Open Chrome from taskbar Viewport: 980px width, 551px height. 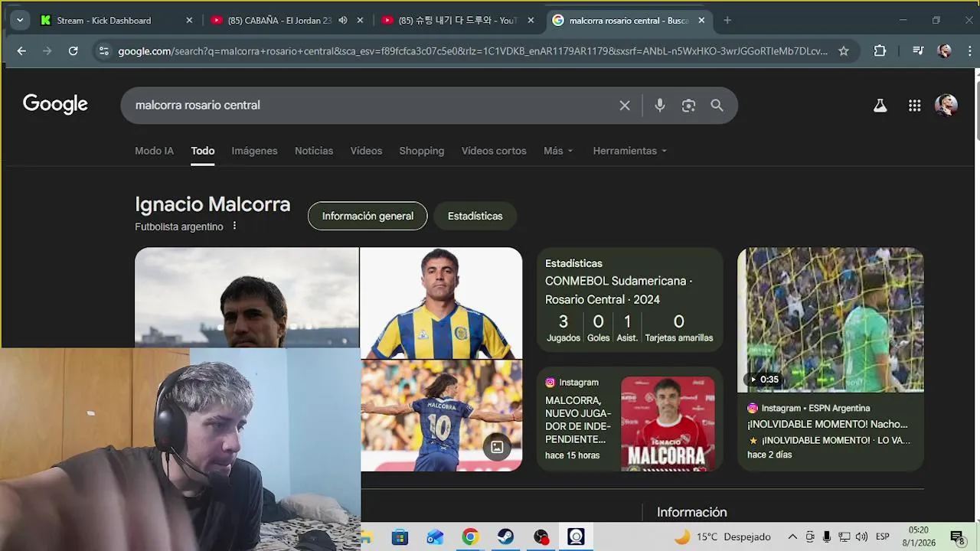coord(470,537)
